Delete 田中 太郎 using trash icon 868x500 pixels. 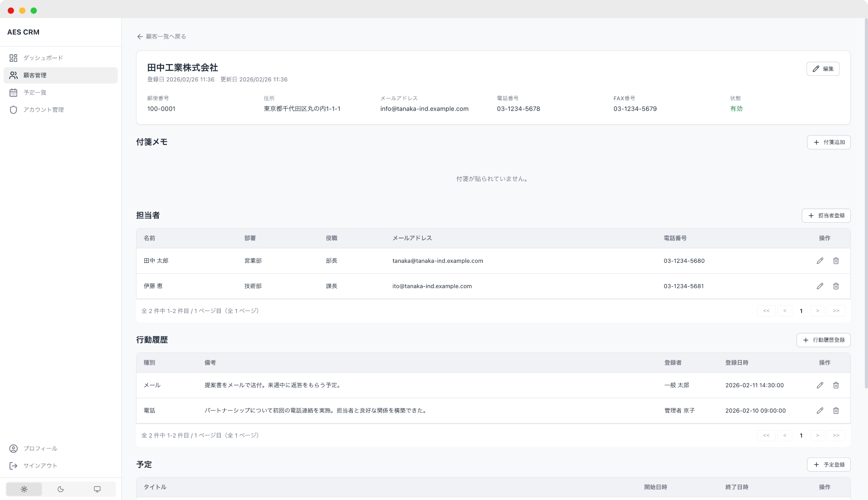tap(835, 261)
